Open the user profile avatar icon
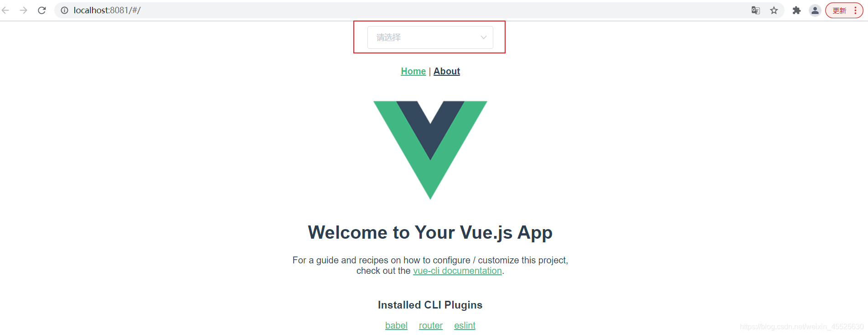The height and width of the screenshot is (335, 868). tap(815, 10)
